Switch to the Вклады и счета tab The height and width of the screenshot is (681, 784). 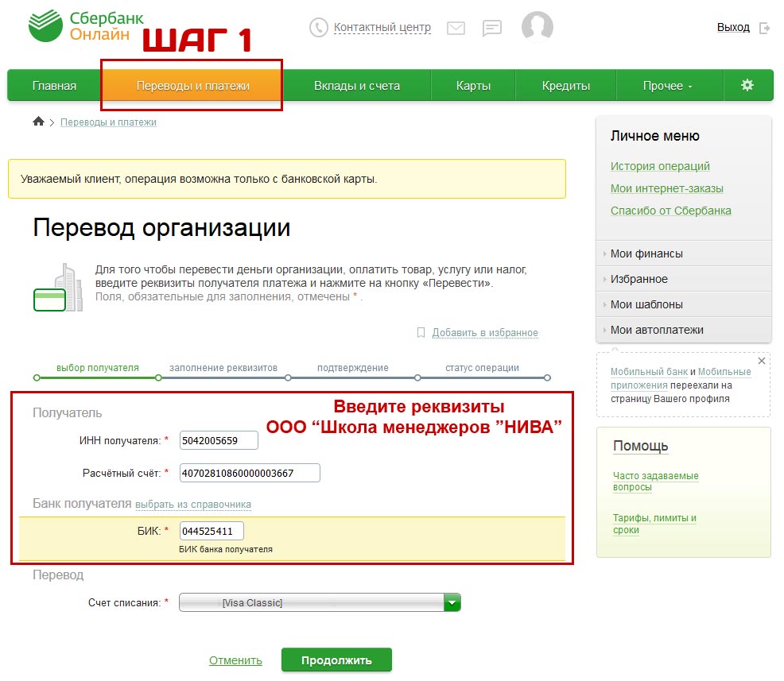tap(357, 86)
